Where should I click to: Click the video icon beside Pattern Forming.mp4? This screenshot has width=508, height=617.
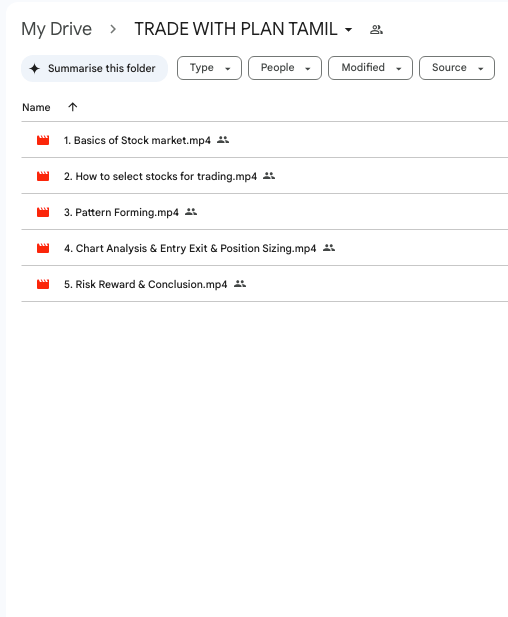(x=43, y=212)
